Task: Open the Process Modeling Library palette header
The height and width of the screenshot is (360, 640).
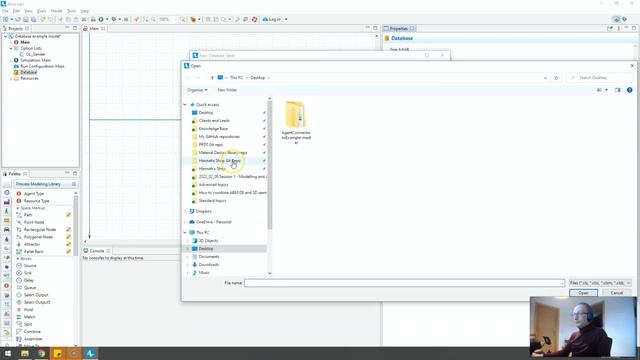Action: point(45,184)
